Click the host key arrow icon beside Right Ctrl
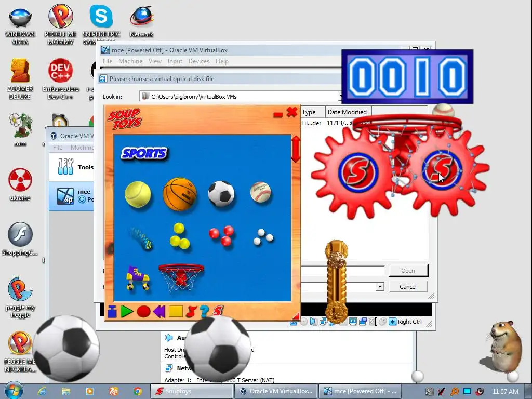 (393, 321)
